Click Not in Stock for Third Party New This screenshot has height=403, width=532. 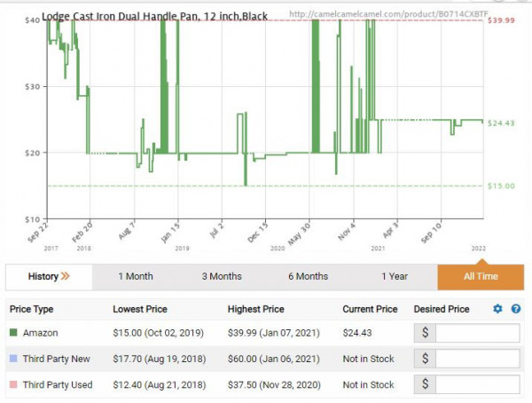369,359
